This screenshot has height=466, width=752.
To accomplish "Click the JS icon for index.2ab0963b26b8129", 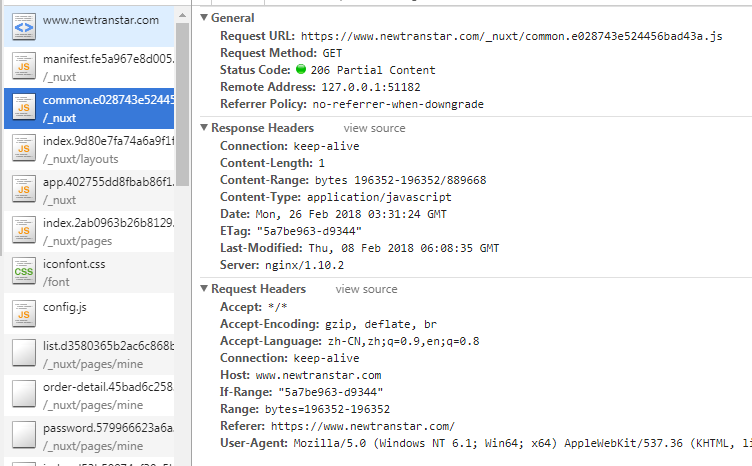I will [24, 231].
